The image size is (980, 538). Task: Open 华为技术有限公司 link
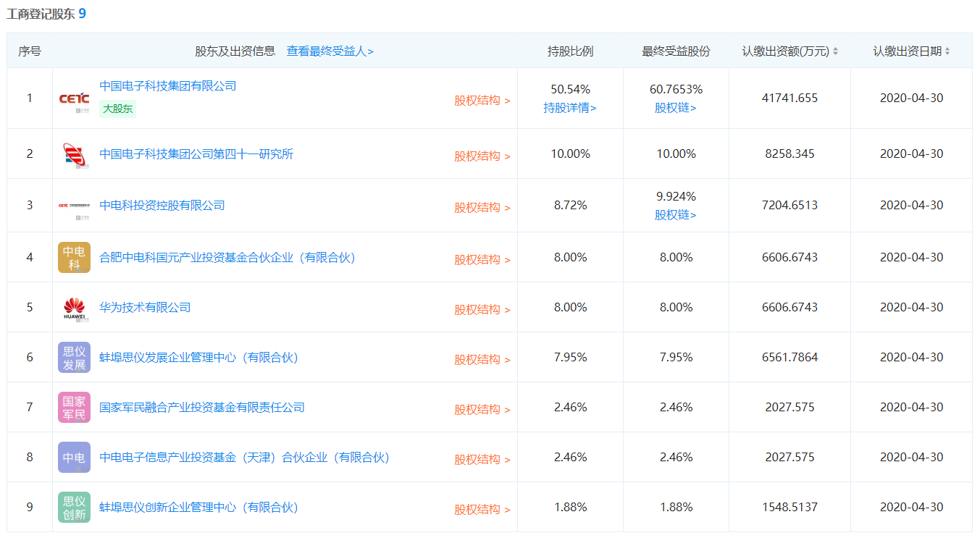[145, 308]
